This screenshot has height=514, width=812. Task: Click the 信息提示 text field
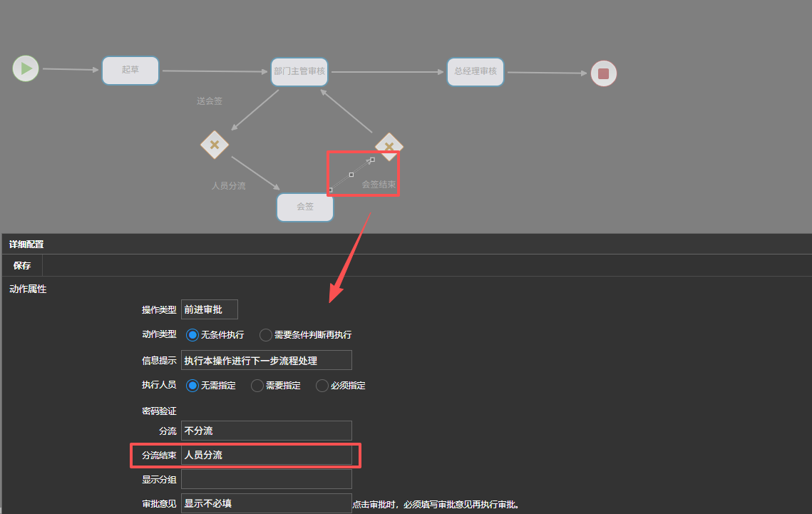pyautogui.click(x=267, y=361)
